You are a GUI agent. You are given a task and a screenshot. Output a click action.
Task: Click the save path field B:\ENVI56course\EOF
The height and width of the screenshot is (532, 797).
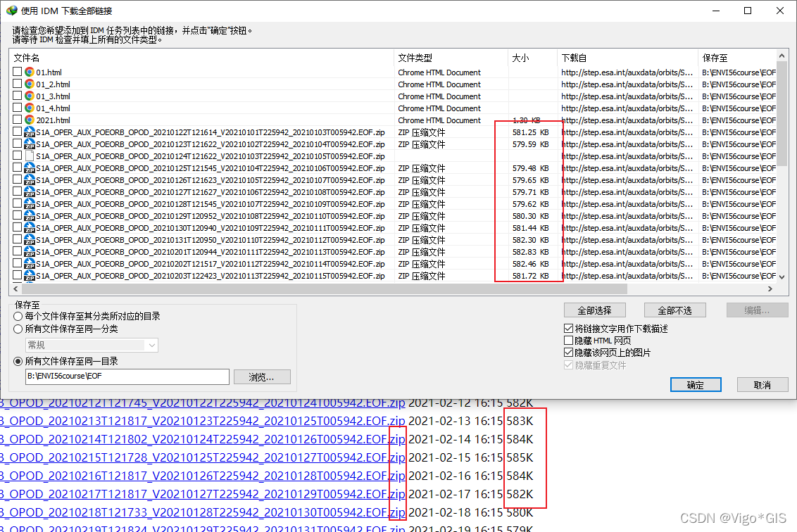(x=127, y=376)
